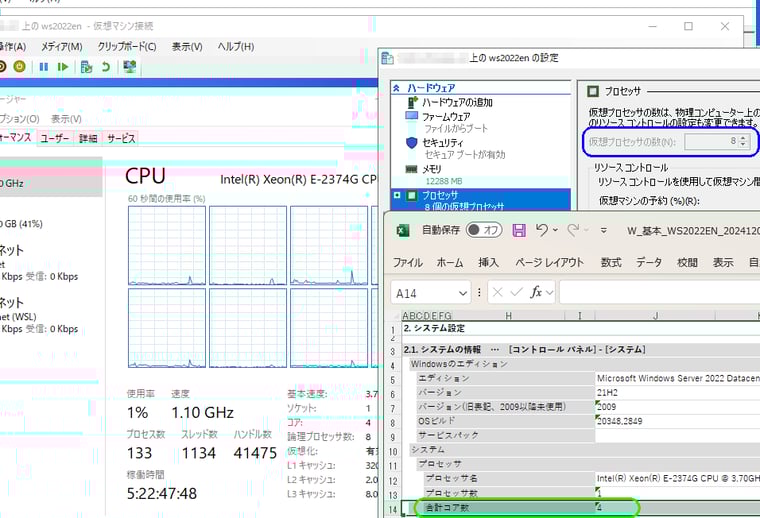Click the green resume/reset VM toolbar icon
Viewport: 760px width, 518px height.
click(x=63, y=67)
